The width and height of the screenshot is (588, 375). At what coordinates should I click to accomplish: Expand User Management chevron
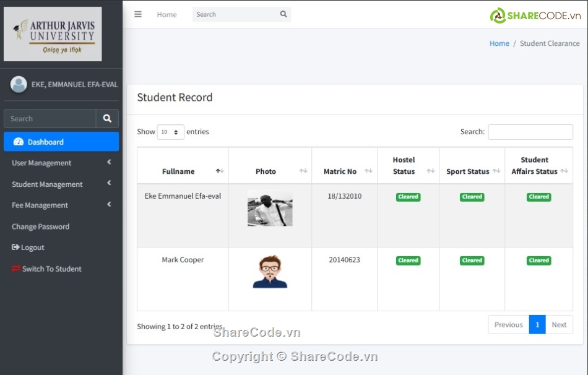109,162
